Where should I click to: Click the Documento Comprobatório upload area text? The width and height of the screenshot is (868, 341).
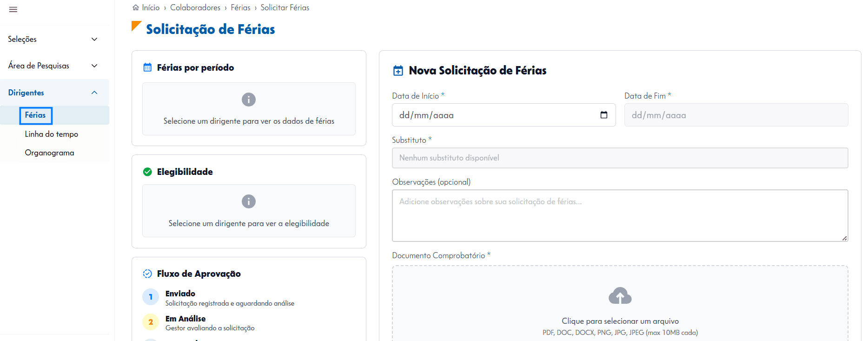(x=620, y=321)
